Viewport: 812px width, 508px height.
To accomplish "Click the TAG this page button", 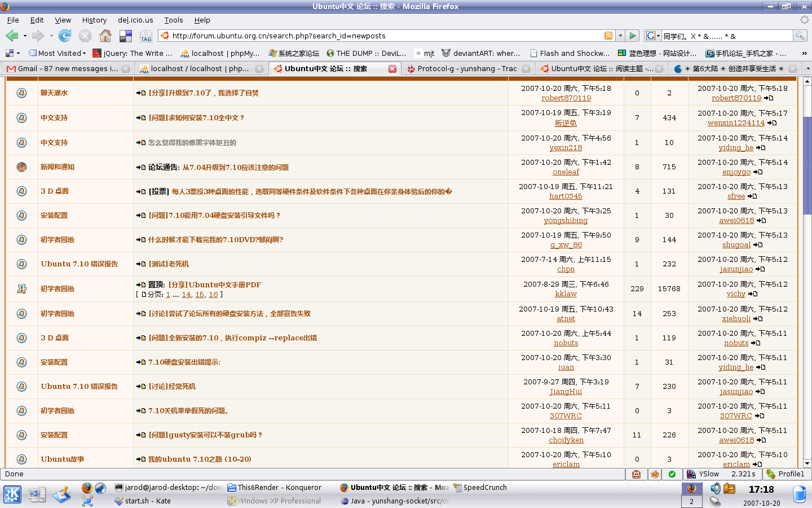I will (x=146, y=36).
